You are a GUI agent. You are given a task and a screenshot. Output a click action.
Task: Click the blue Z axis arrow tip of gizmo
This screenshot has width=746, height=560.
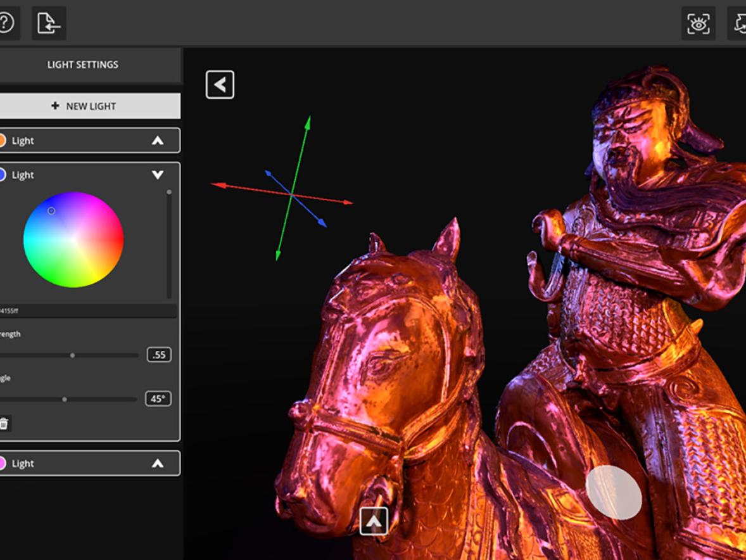(x=322, y=222)
